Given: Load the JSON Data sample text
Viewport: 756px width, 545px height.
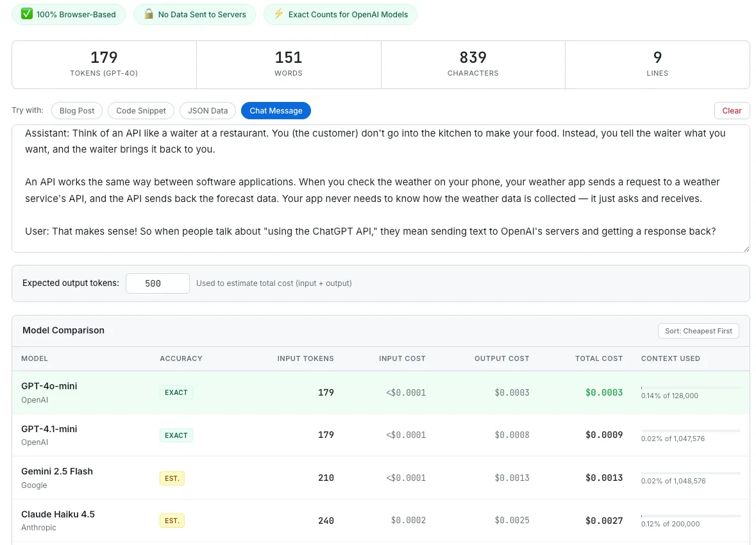Looking at the screenshot, I should pyautogui.click(x=207, y=110).
